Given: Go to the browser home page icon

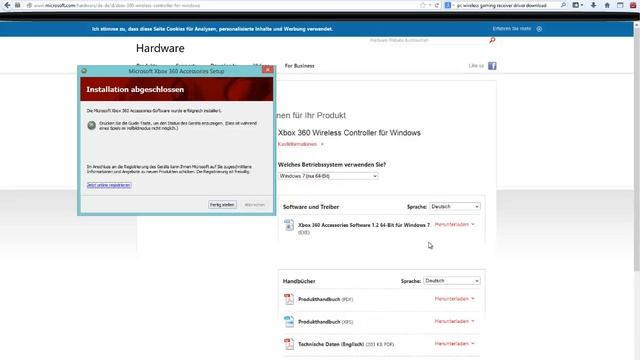Looking at the screenshot, I should click(x=607, y=5).
